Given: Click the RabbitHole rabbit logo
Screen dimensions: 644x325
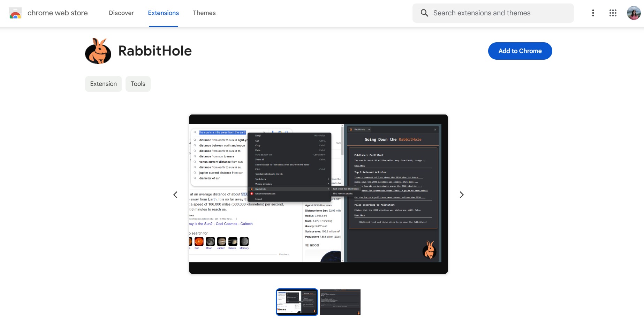Looking at the screenshot, I should [98, 51].
